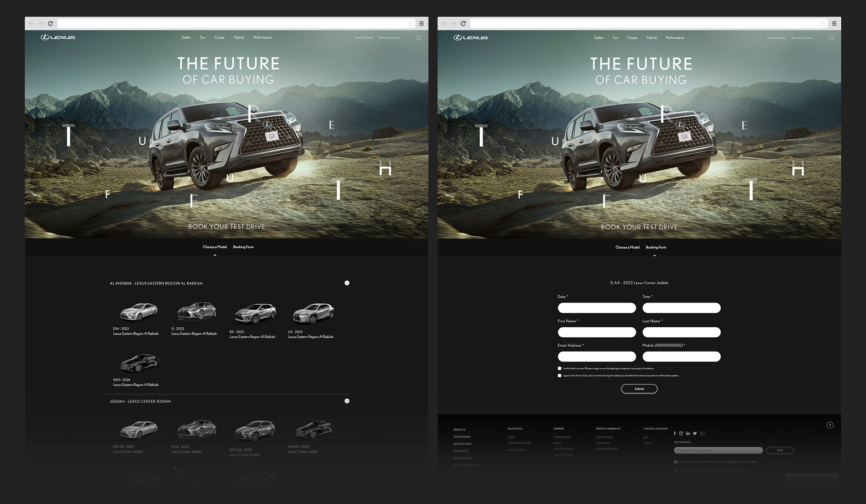The height and width of the screenshot is (504, 866).
Task: Open hamburger menu in left browser window
Action: [421, 23]
